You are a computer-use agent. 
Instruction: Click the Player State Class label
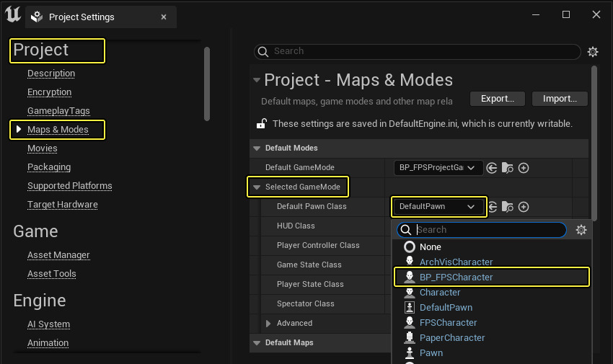coord(310,284)
